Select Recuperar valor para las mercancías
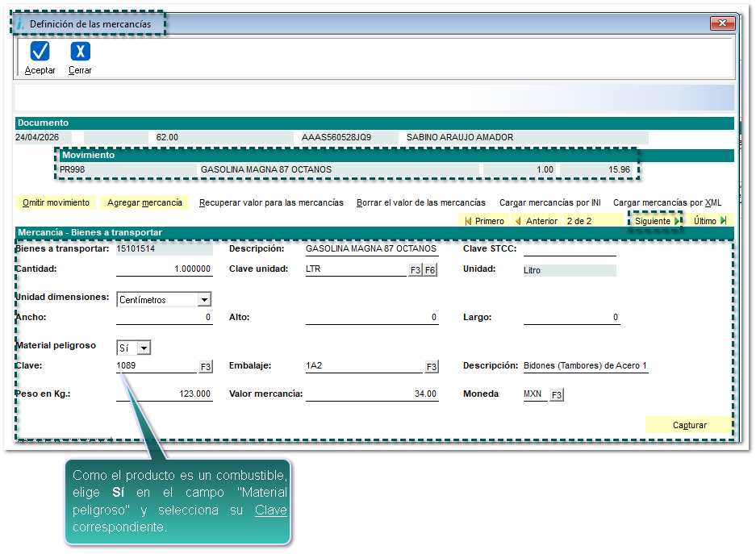The width and height of the screenshot is (756, 554). tap(271, 203)
